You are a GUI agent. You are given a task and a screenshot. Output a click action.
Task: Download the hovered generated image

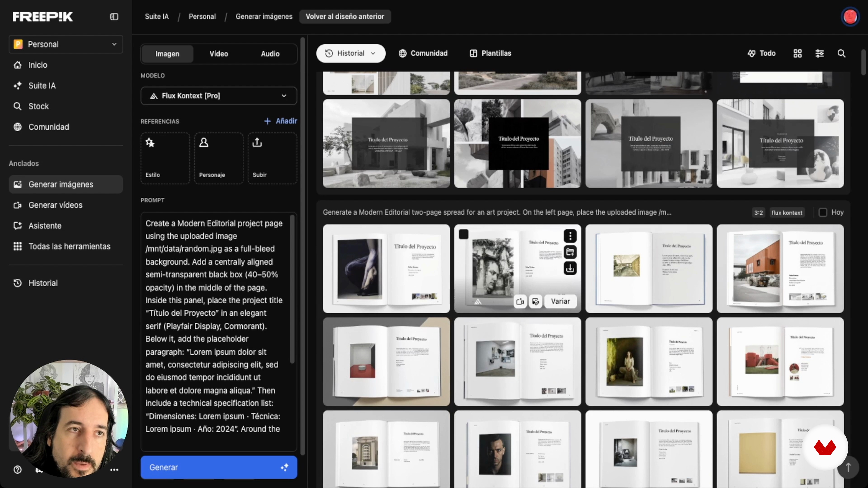click(x=570, y=268)
